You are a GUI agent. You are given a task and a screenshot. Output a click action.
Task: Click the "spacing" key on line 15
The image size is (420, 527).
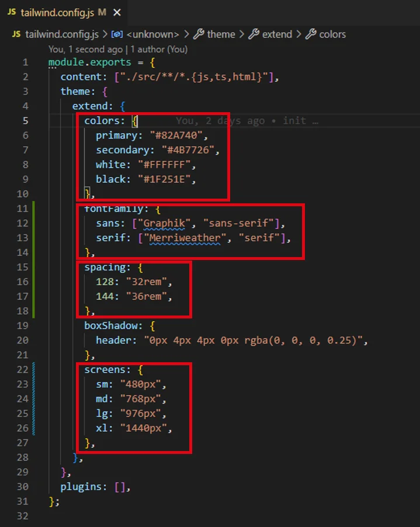click(x=105, y=267)
